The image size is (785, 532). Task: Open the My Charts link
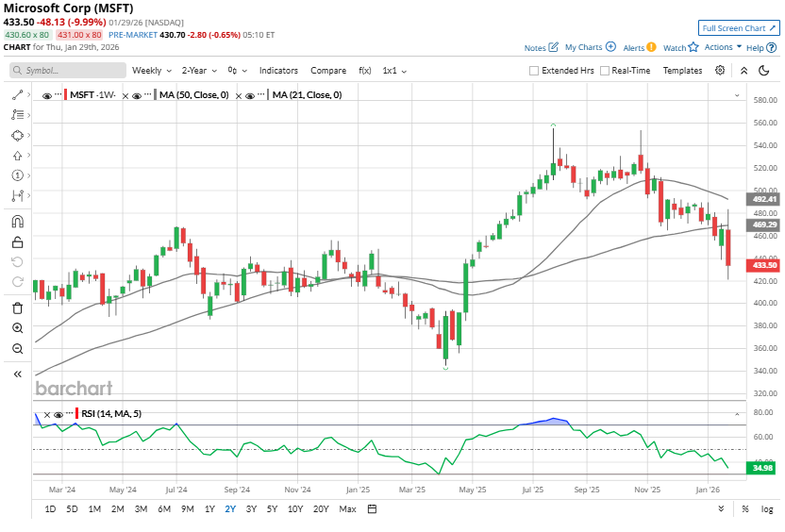click(590, 47)
